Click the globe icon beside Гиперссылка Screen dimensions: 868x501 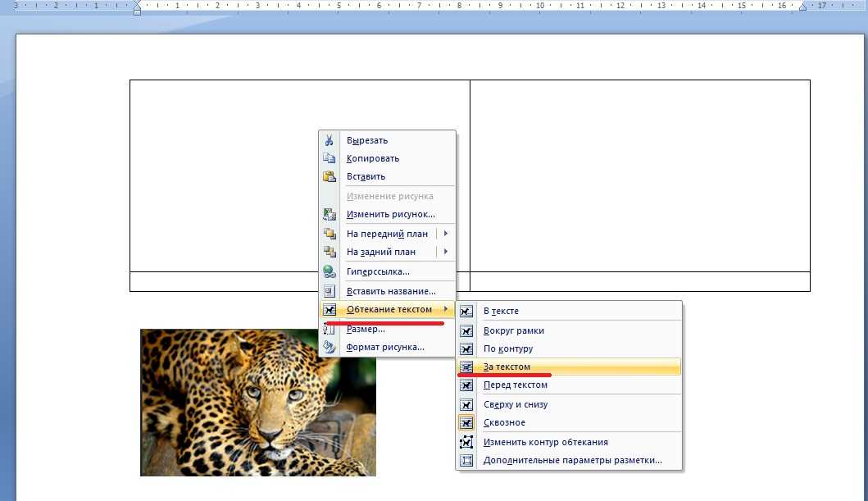pos(329,271)
